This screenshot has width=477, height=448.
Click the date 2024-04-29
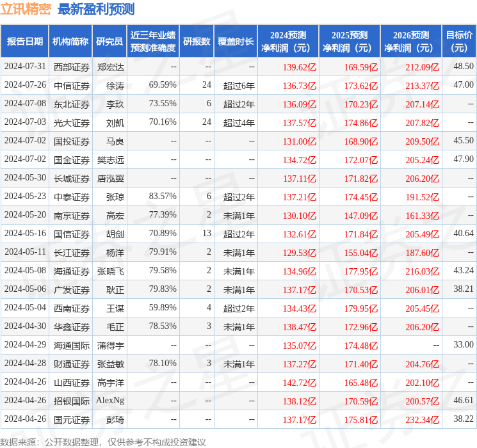tap(25, 344)
